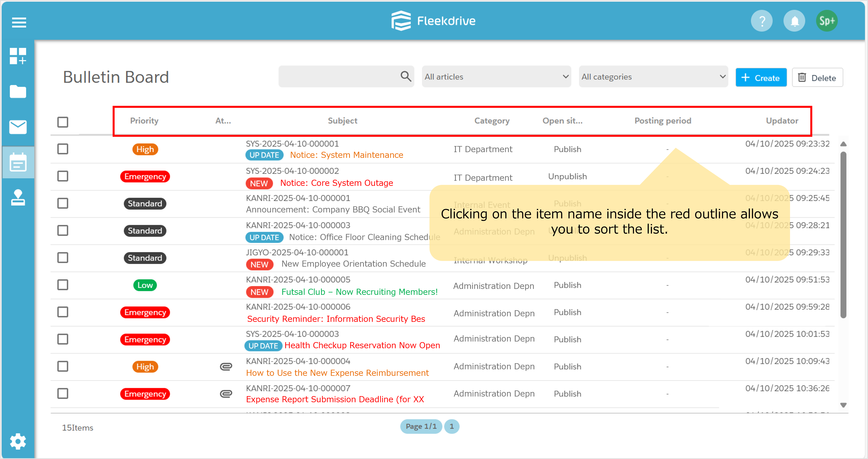
Task: Click attachment paperclip for KANRI-2025-04-10-000007
Action: click(226, 394)
